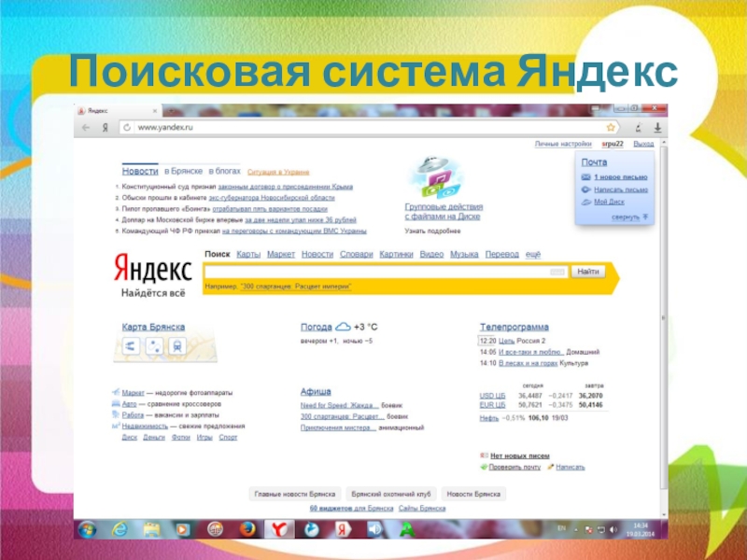Bookmark page with the star icon
747x560 pixels.
(x=611, y=127)
